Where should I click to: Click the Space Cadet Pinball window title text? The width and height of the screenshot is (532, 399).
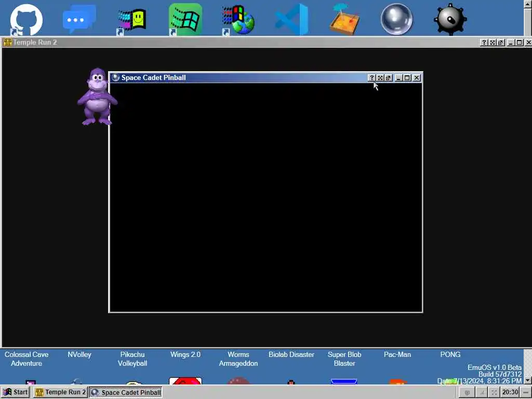154,78
